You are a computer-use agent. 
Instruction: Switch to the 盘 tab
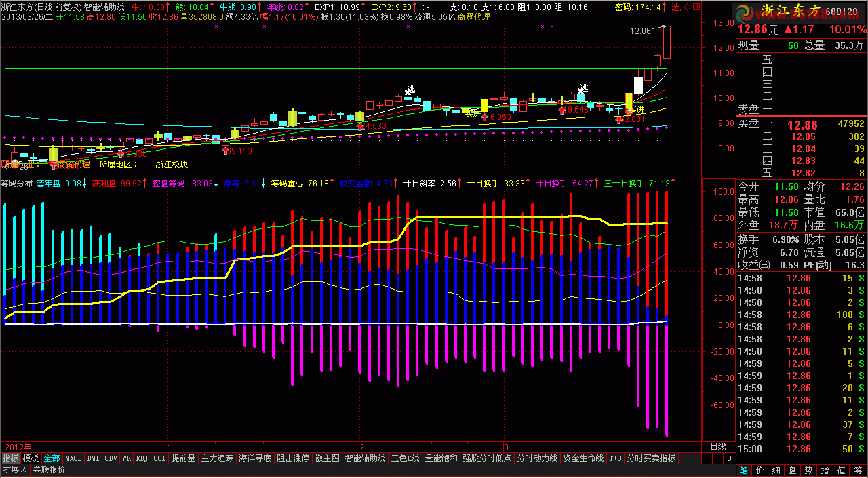[792, 469]
